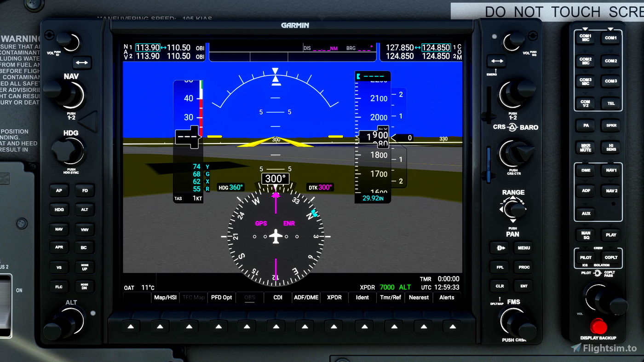Toggle the HI SENS button
This screenshot has width=644, height=362.
[611, 148]
